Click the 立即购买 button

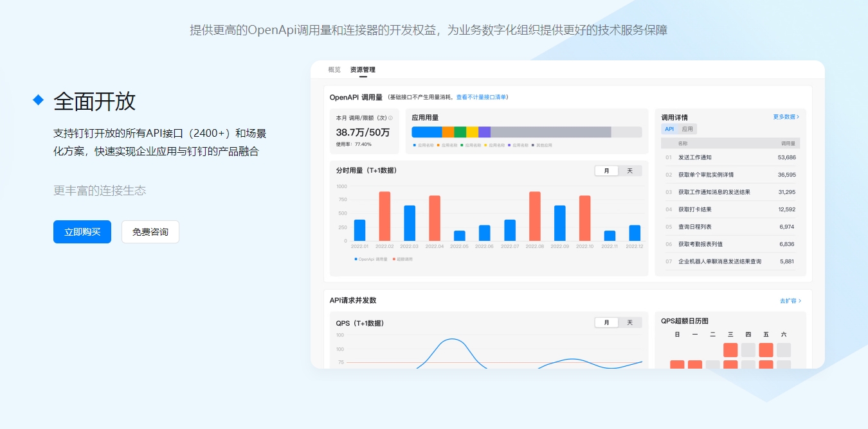82,232
